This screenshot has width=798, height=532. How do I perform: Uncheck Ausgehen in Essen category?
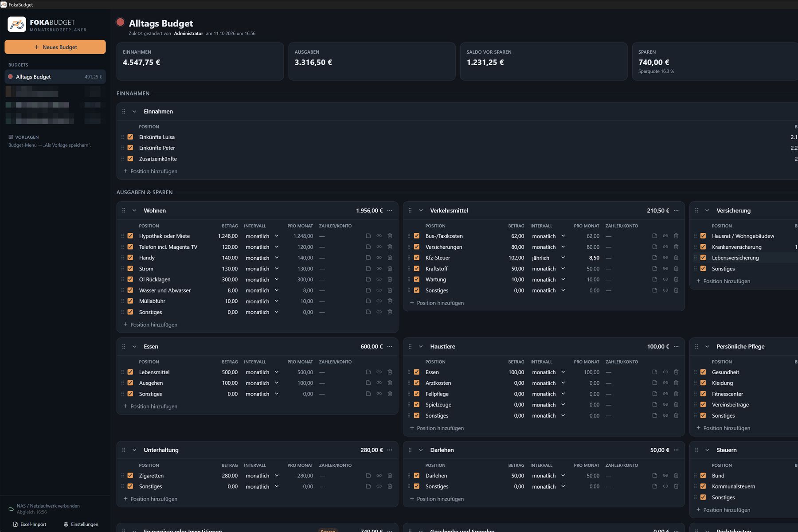point(130,383)
